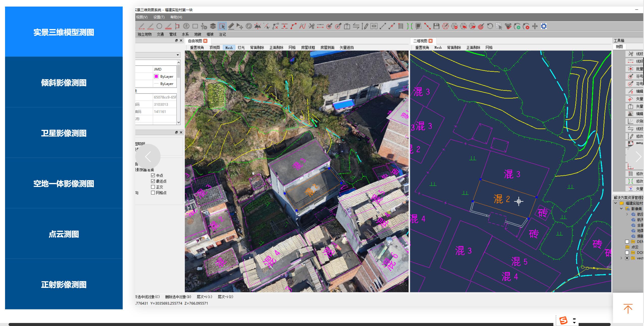Toggle the 最近点 snap checkbox
Viewport: 644px width, 326px height.
pos(153,181)
